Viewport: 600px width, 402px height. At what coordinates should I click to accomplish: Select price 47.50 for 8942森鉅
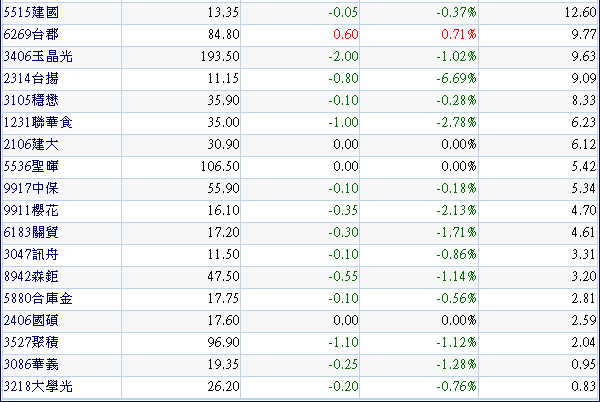tap(223, 277)
